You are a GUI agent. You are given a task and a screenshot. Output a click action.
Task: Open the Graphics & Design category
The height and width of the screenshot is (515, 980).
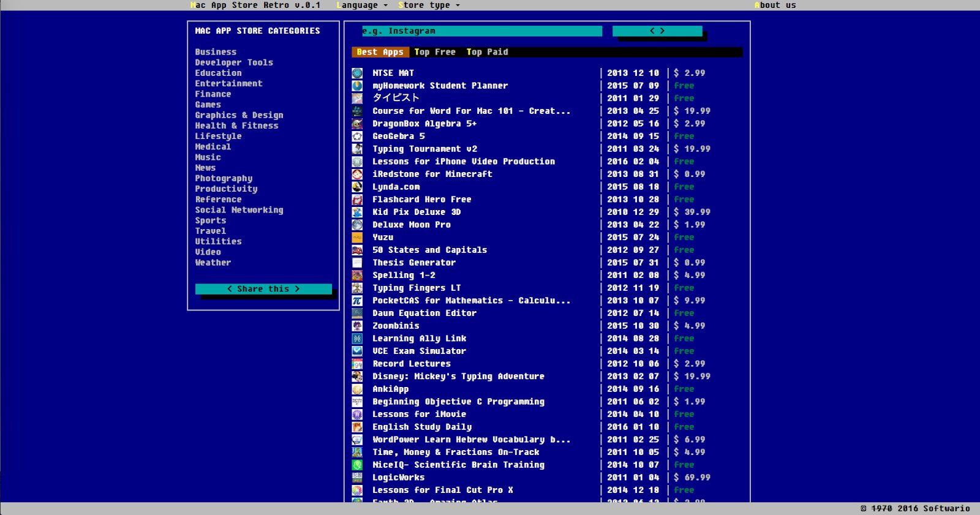click(239, 115)
